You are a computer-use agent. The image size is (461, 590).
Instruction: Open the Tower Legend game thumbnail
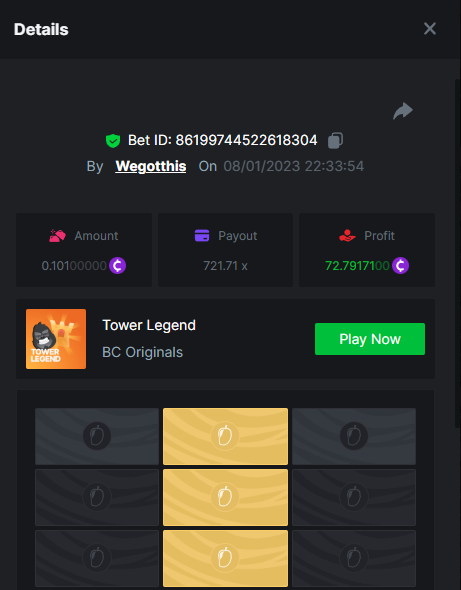coord(56,339)
